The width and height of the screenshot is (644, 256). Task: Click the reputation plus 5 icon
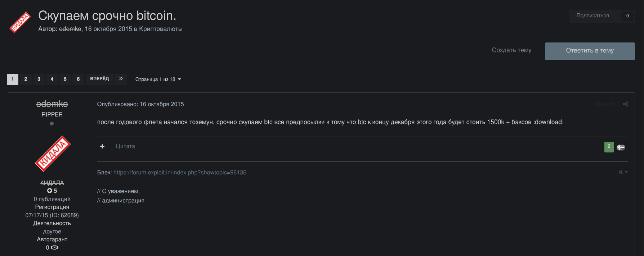click(49, 191)
